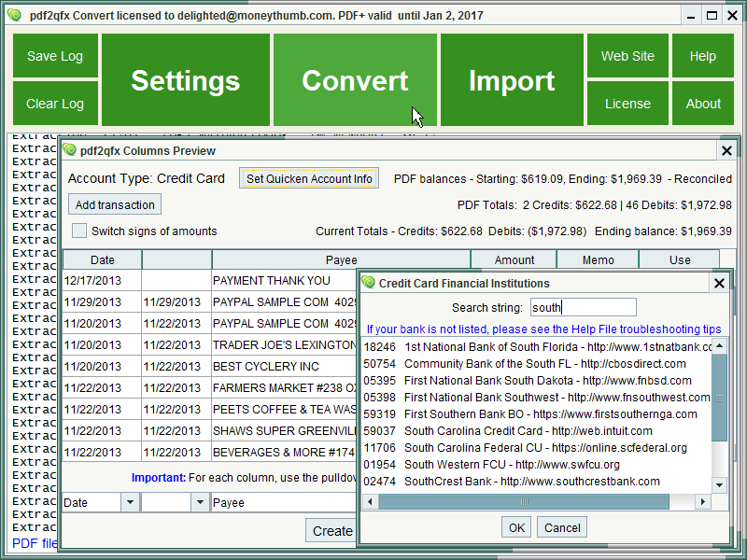Maximize the pdf2qfx main window
The image size is (747, 560).
point(712,16)
